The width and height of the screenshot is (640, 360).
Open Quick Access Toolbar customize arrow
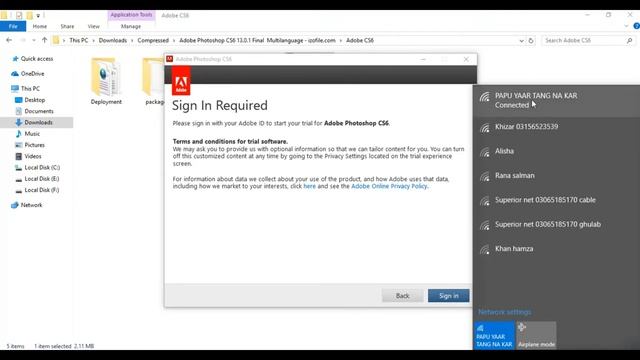pyautogui.click(x=38, y=16)
